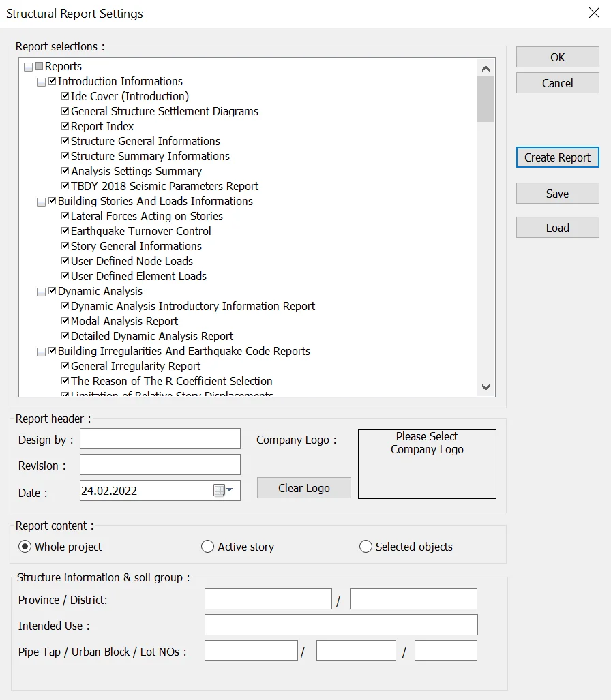Uncheck User Defined Element Loads checkbox
The width and height of the screenshot is (611, 700).
65,276
